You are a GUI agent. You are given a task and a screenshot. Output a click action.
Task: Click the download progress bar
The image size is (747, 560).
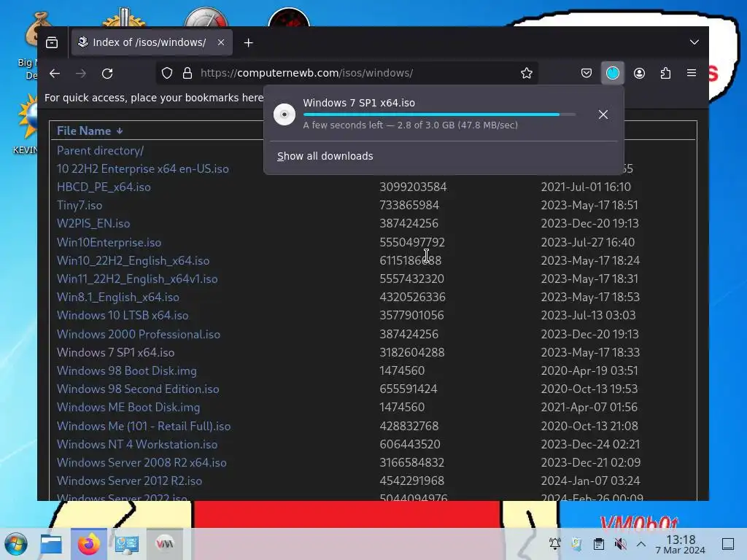click(439, 114)
